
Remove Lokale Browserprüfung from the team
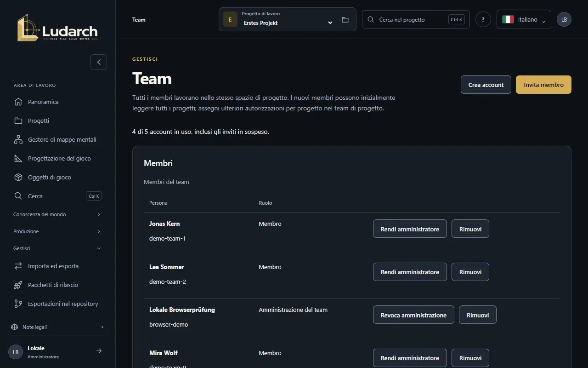click(478, 315)
